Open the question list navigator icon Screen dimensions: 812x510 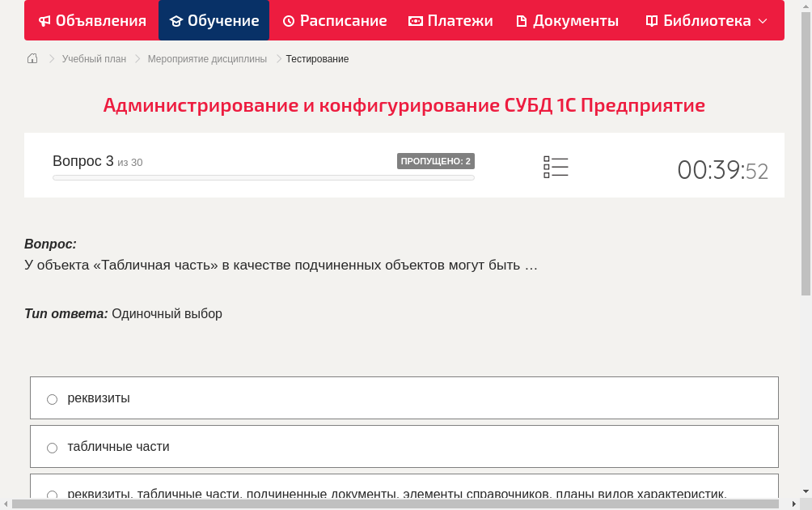coord(556,165)
